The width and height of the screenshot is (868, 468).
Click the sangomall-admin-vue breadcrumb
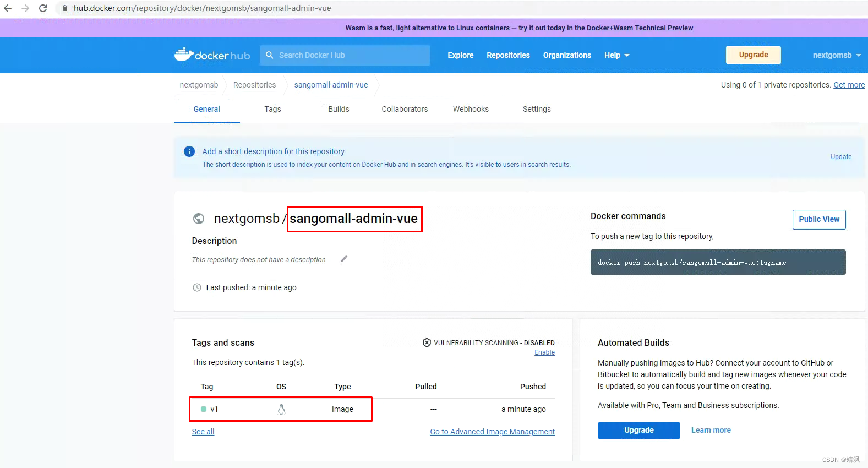(x=331, y=85)
